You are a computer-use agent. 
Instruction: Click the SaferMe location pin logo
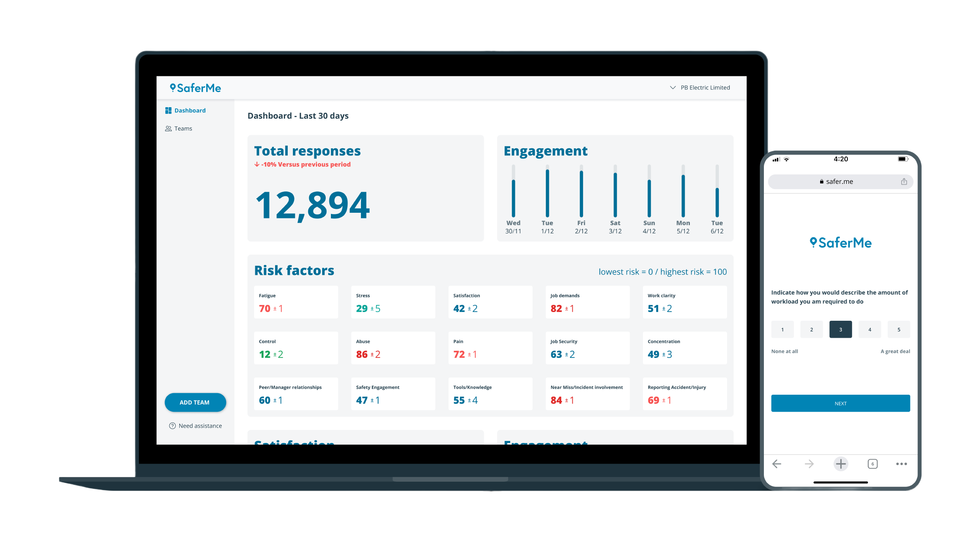(174, 87)
